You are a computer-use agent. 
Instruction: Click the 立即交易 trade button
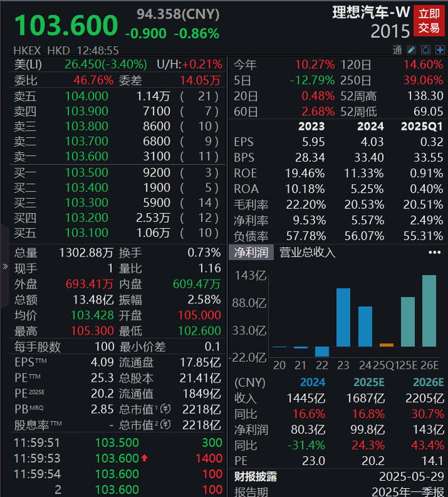pyautogui.click(x=429, y=20)
